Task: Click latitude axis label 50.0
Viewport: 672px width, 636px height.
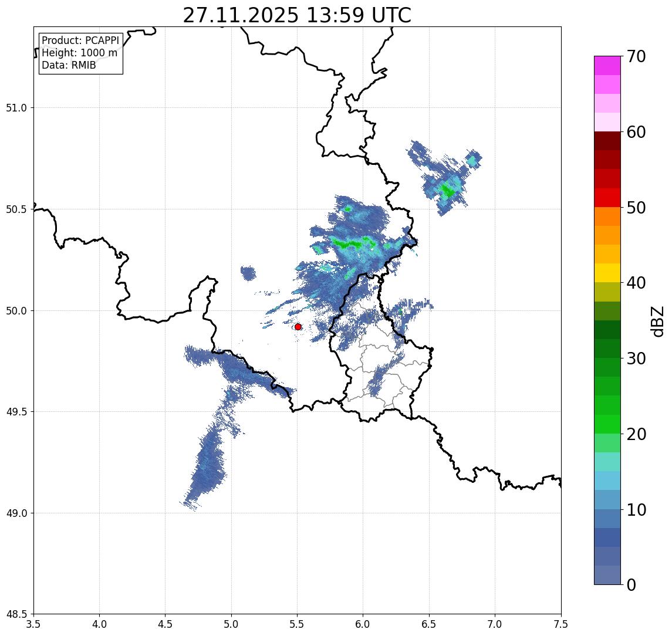Action: [16, 311]
